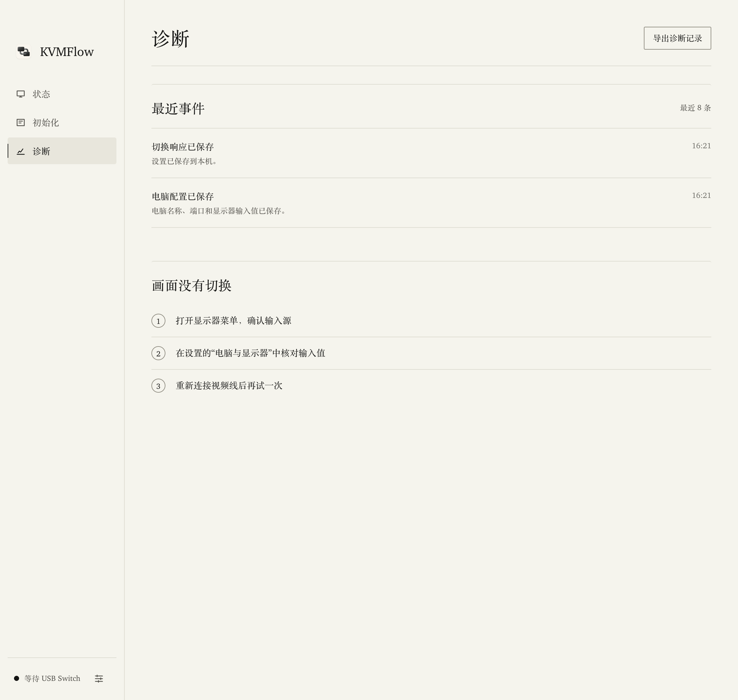Click the form icon beside 初始化
Viewport: 738px width, 700px height.
point(21,122)
